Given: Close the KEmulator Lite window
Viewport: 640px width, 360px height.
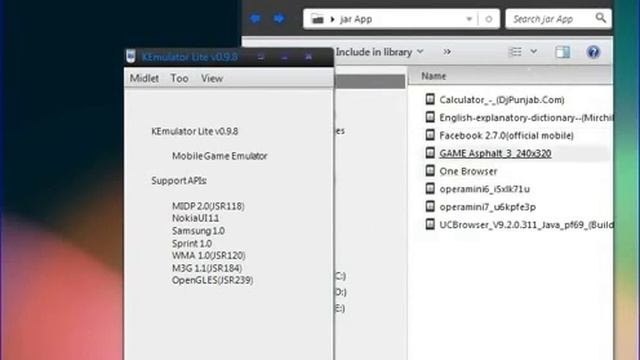Looking at the screenshot, I should click(309, 57).
